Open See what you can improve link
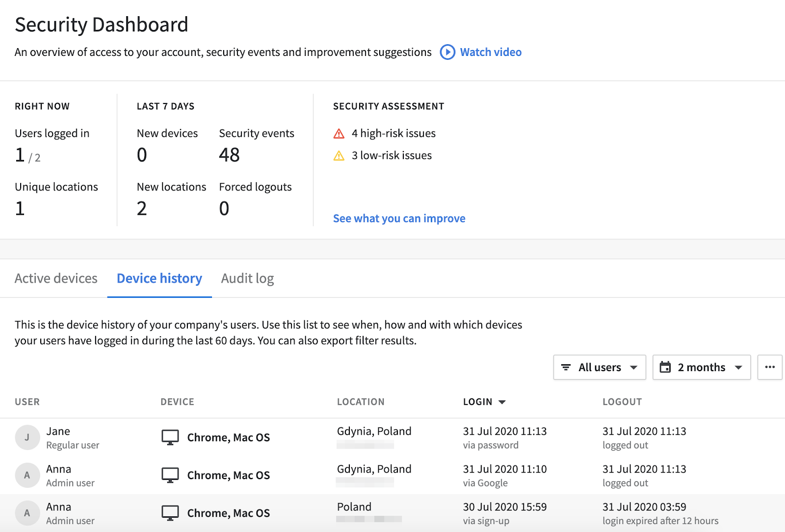Screen dimensions: 785x532 [x=399, y=218]
